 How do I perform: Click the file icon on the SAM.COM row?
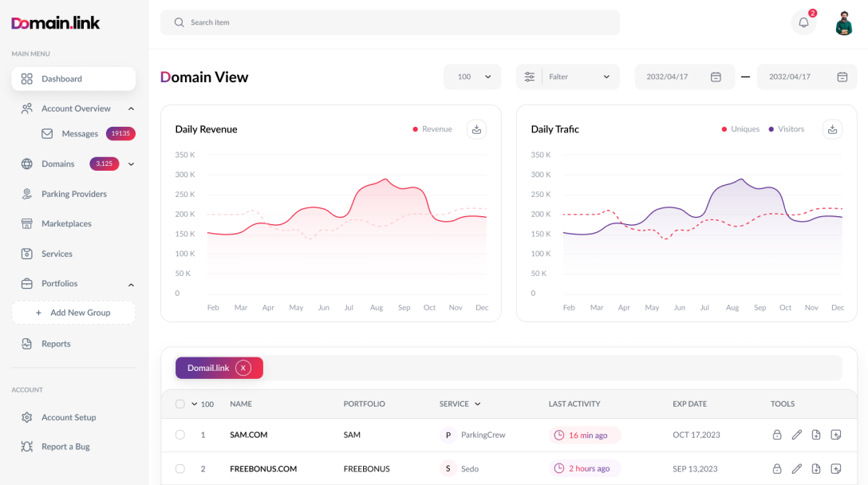(816, 435)
